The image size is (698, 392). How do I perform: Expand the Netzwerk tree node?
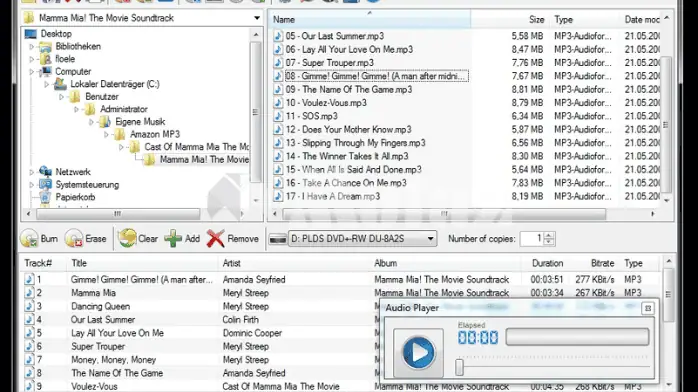click(32, 172)
